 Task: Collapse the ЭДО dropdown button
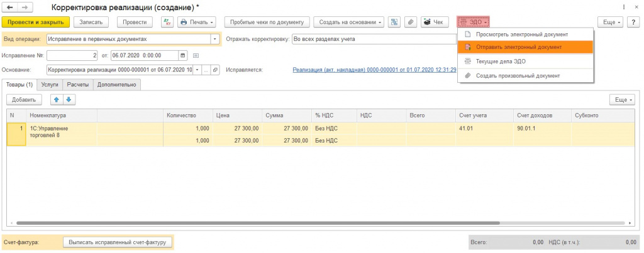tap(473, 22)
